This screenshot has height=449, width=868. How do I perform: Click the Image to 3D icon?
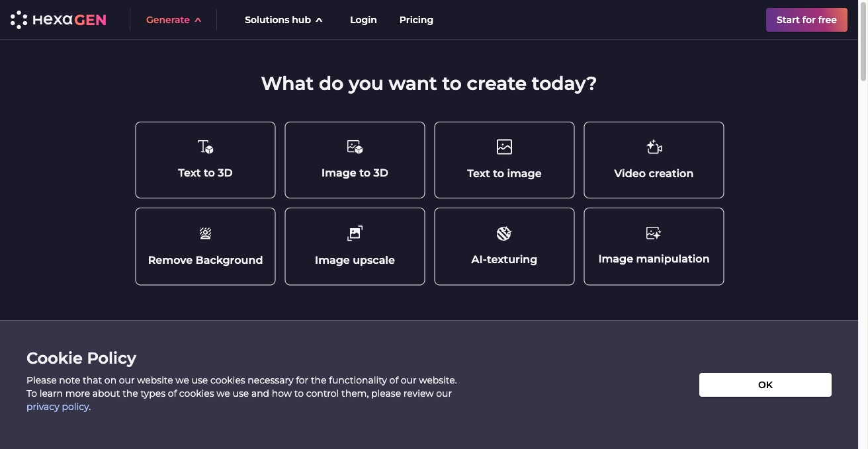coord(355,147)
